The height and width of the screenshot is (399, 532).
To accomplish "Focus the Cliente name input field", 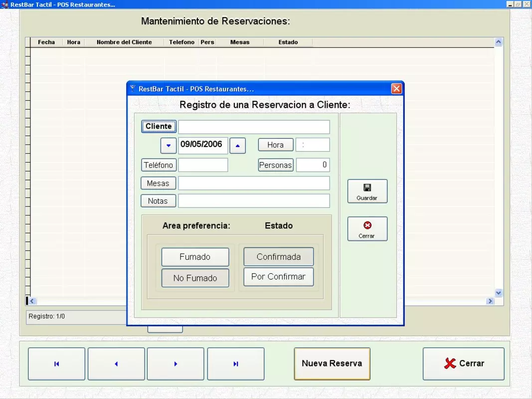I will point(254,127).
